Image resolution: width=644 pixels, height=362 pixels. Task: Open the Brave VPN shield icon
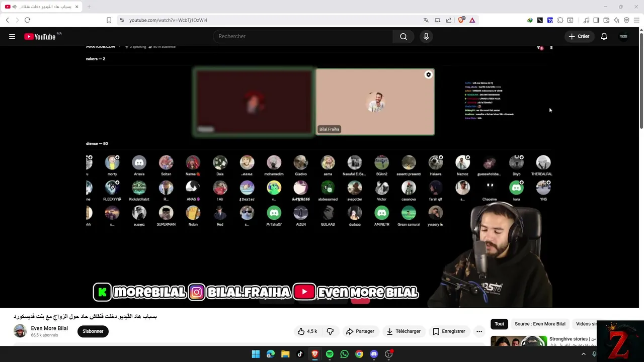pos(626,20)
